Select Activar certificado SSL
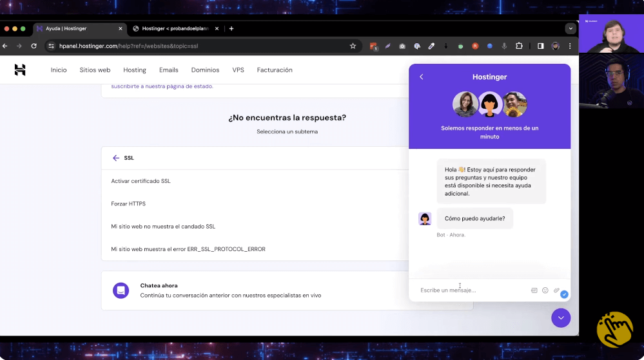The height and width of the screenshot is (360, 644). [x=141, y=181]
